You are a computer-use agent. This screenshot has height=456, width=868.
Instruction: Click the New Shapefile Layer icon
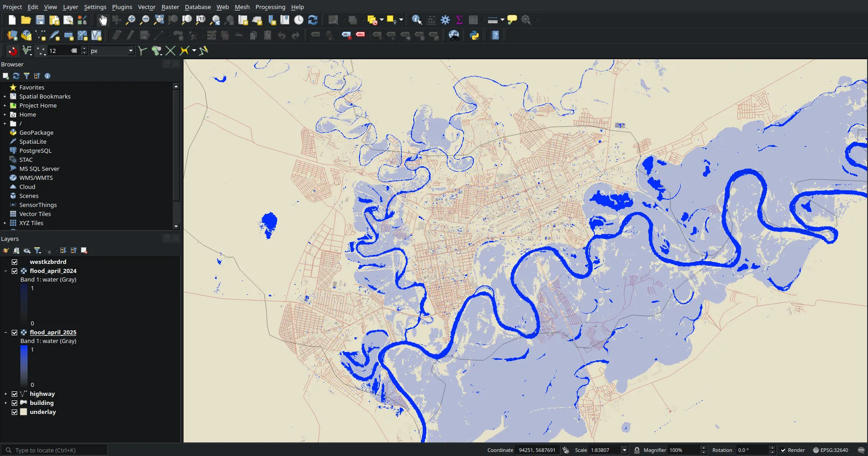(40, 35)
